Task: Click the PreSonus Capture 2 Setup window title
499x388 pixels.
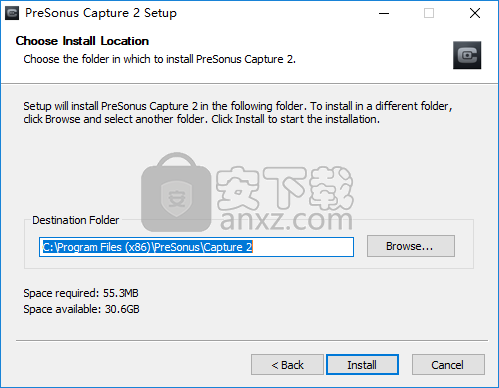Action: click(101, 13)
